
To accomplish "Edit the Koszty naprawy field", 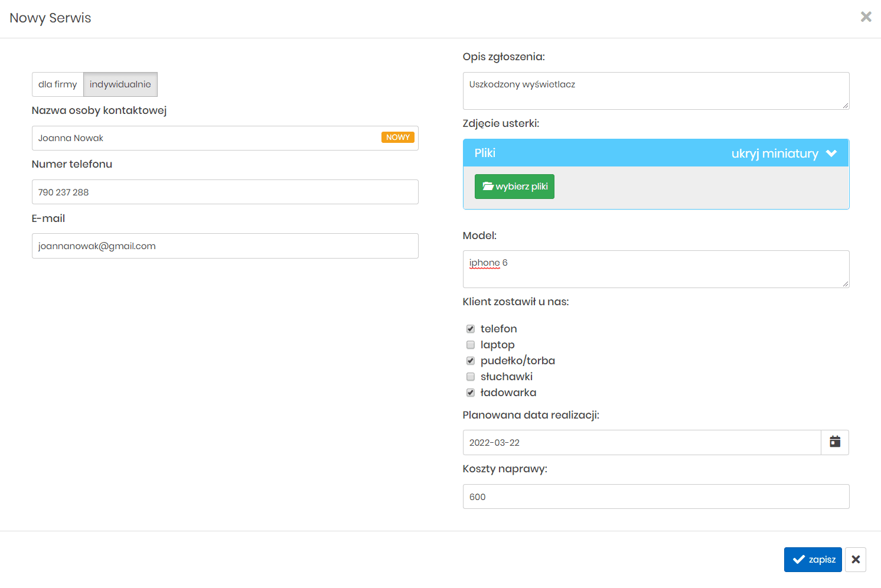I will (x=655, y=497).
